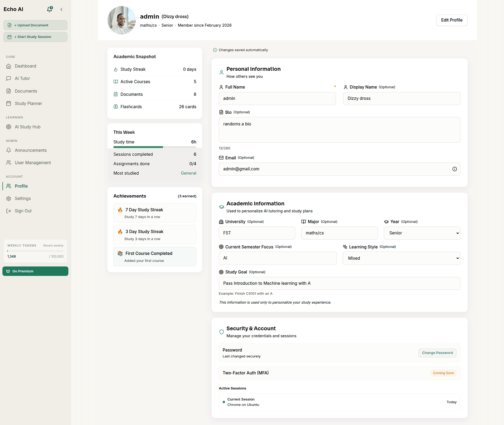Click the Major field containing maths/cs
504x425 pixels.
pyautogui.click(x=339, y=233)
